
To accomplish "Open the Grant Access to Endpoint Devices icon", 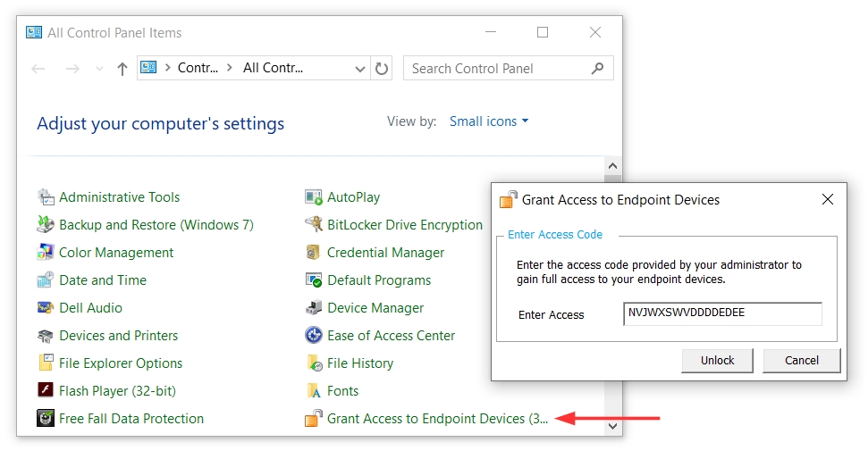I will tap(314, 419).
